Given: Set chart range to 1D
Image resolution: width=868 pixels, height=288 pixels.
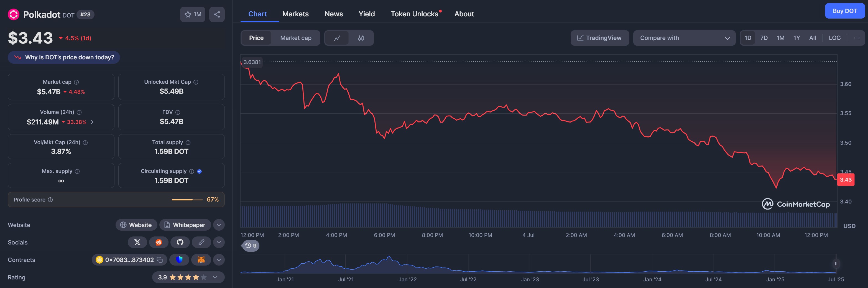Looking at the screenshot, I should (x=748, y=38).
